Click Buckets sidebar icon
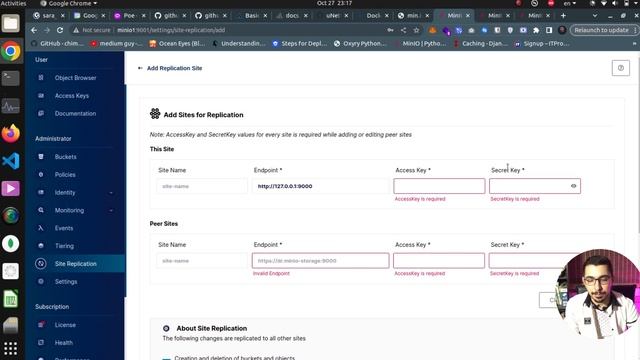This screenshot has height=360, width=640. pos(41,157)
